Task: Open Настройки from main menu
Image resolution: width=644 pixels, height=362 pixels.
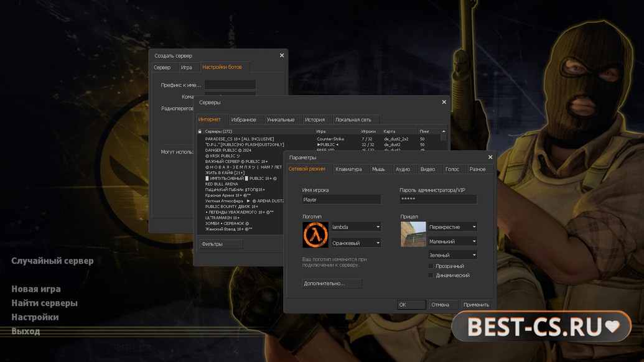Action: [35, 317]
